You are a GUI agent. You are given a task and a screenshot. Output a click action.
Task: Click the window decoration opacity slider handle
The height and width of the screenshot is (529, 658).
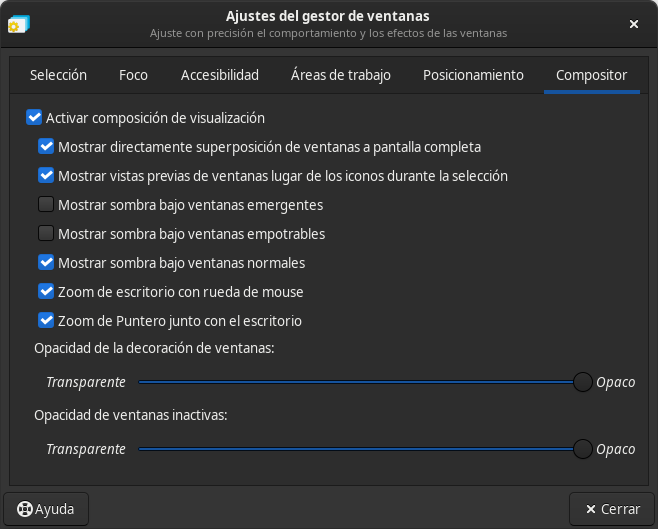pos(582,382)
